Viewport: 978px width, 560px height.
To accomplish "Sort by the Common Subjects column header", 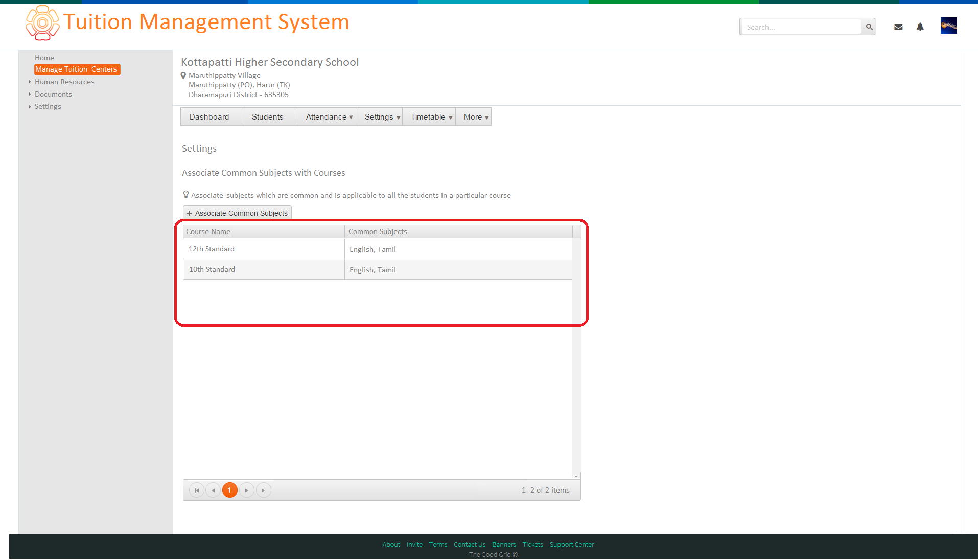I will [458, 231].
